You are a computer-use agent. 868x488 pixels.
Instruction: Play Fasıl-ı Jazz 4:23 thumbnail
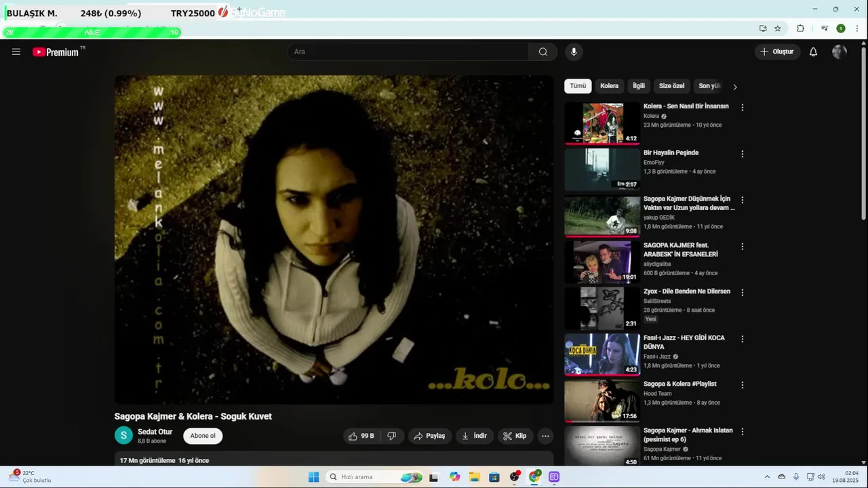[x=602, y=354]
